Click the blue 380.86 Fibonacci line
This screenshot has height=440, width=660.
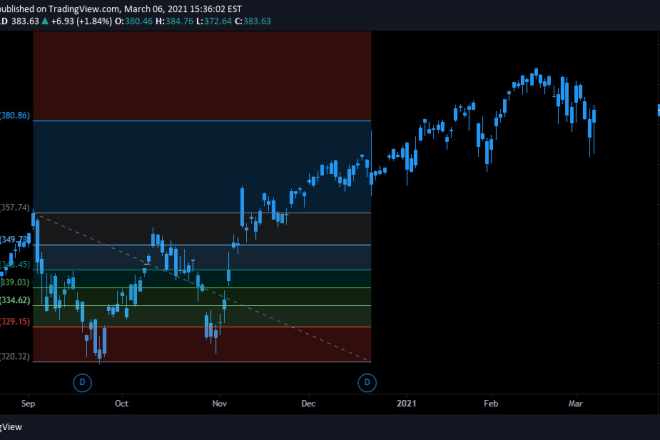click(202, 121)
